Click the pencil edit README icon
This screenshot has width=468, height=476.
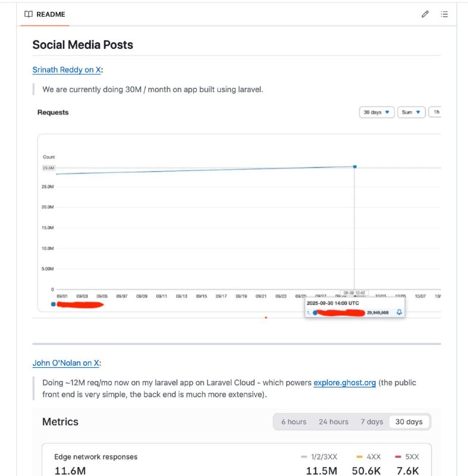[x=425, y=14]
